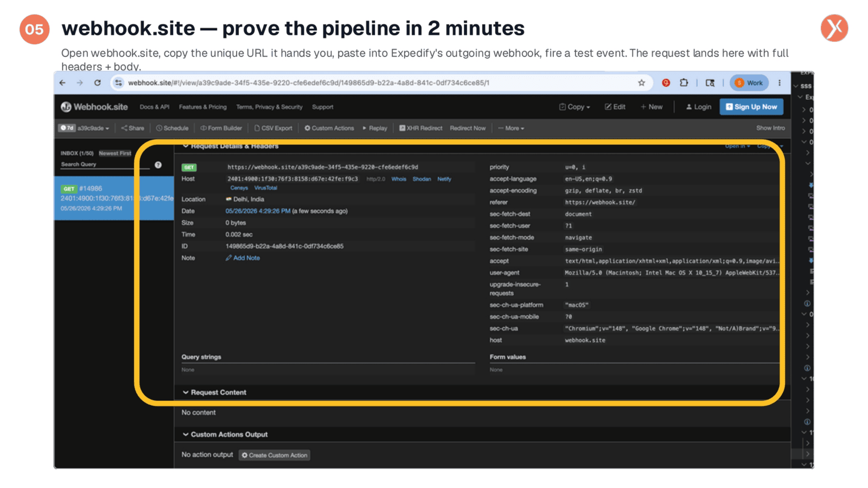Open Custom Actions from toolbar

pos(329,128)
